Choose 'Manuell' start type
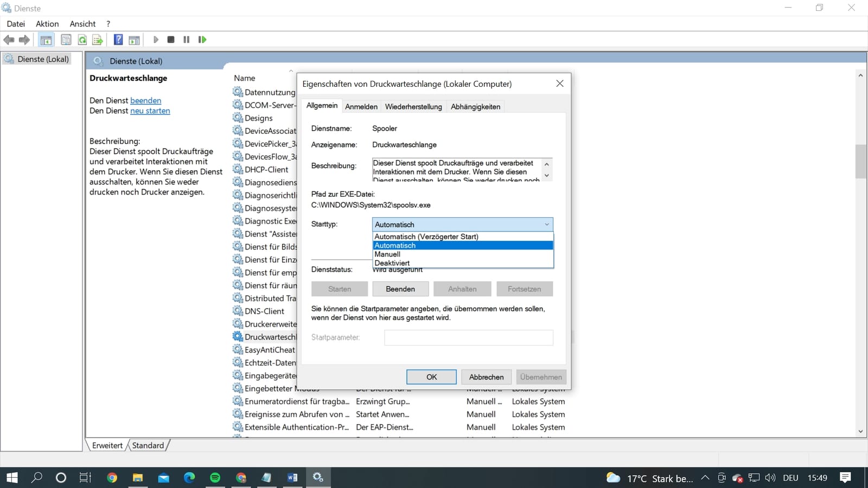The image size is (868, 488). coord(463,254)
